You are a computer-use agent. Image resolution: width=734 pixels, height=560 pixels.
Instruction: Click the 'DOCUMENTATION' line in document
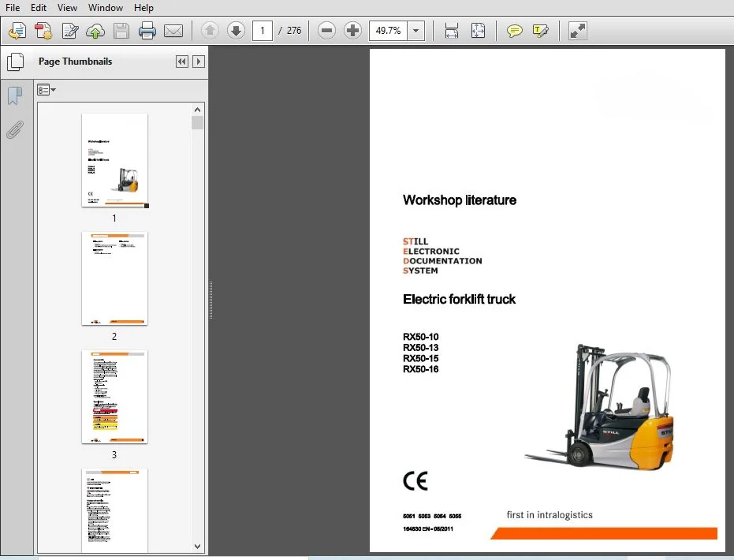(442, 261)
